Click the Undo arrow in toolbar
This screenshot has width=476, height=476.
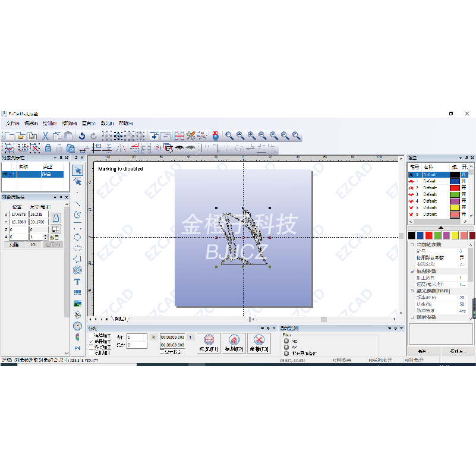82,136
